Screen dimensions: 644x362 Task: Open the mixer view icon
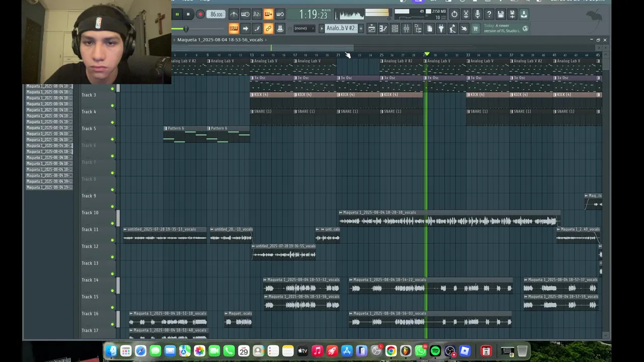pos(406,29)
